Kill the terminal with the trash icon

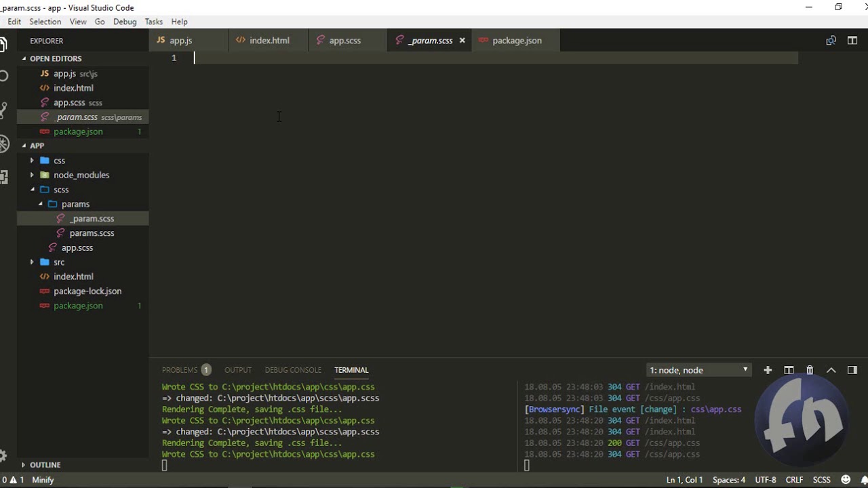(x=810, y=370)
